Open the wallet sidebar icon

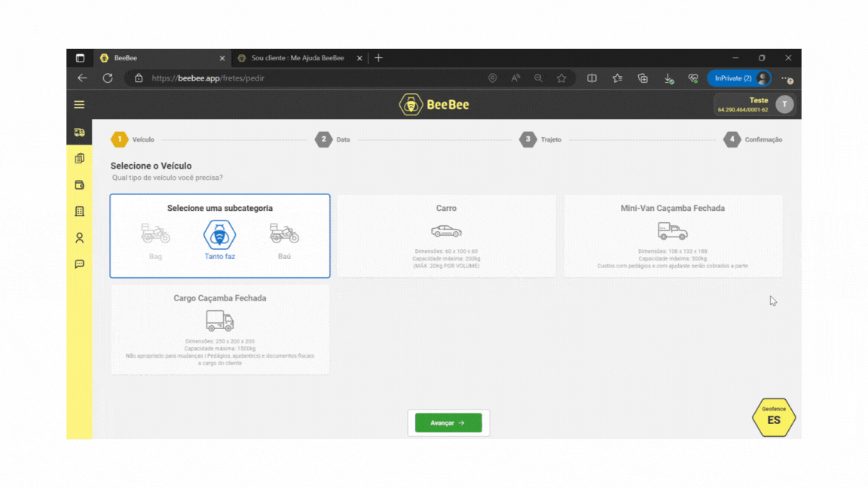79,185
